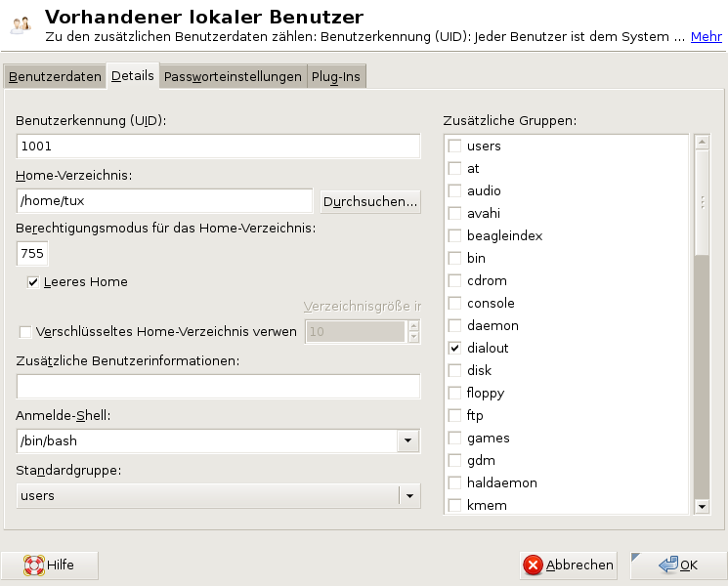This screenshot has height=586, width=728.
Task: Expand the Standardgruppe combo box
Action: click(x=408, y=496)
